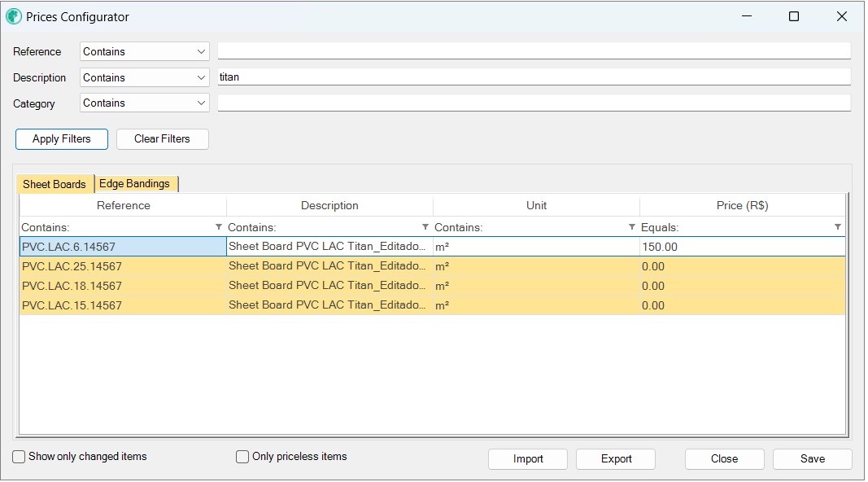Click the Apply Filters button
868x482 pixels.
[62, 139]
